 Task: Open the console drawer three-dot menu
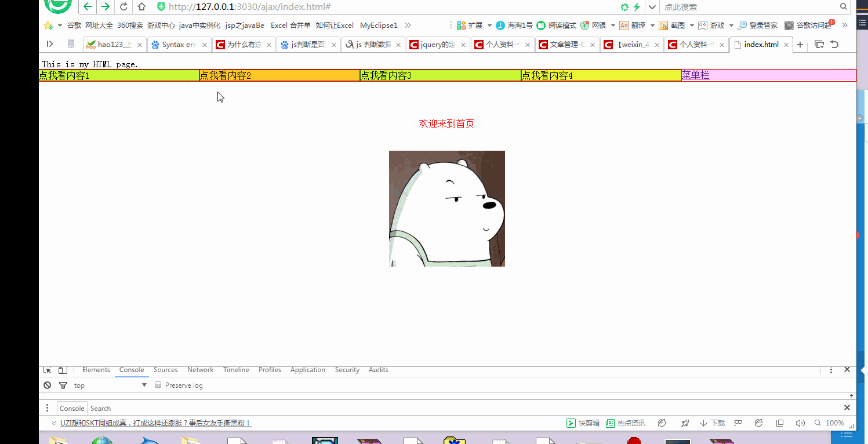(48, 408)
